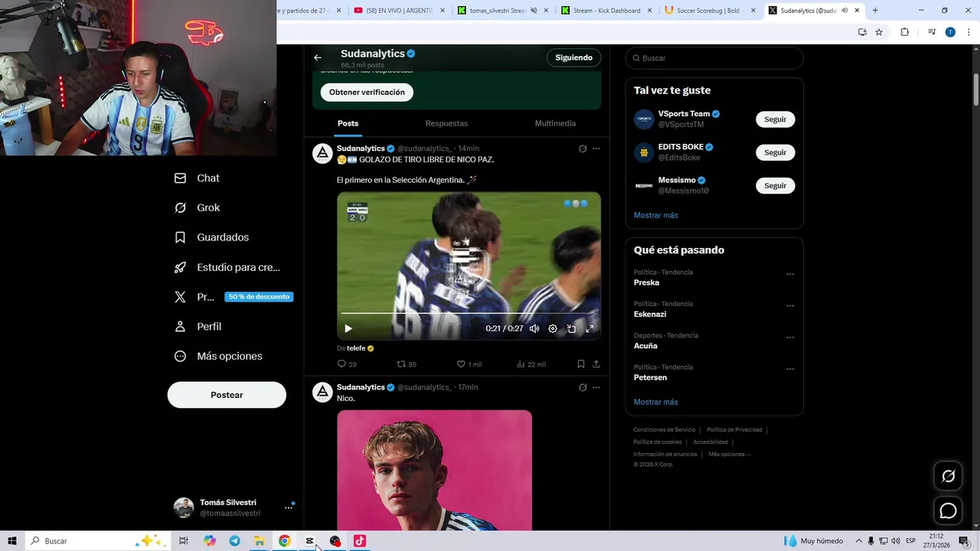Bookmark the GOLAZO post
Screen dimensions: 980x551
click(x=581, y=364)
